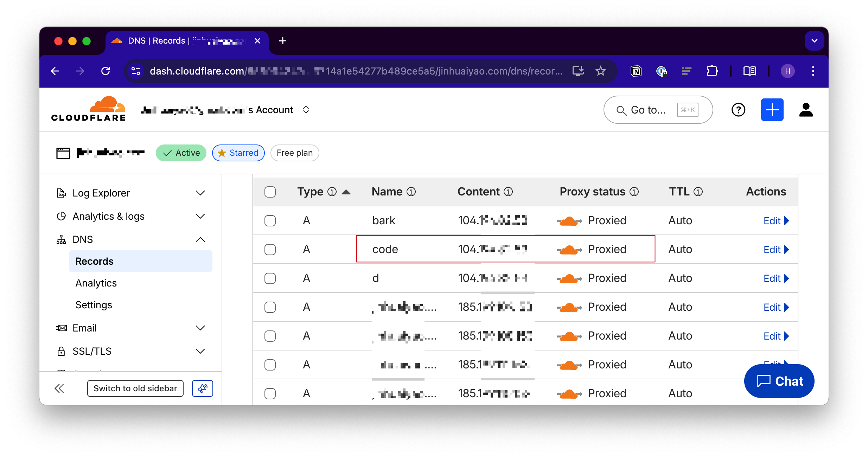Toggle the select-all records checkbox

pos(270,192)
